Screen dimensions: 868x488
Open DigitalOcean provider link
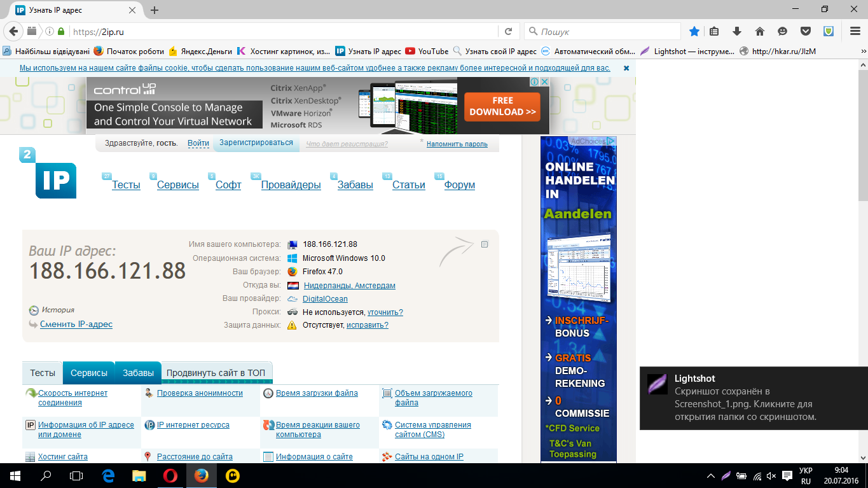325,299
